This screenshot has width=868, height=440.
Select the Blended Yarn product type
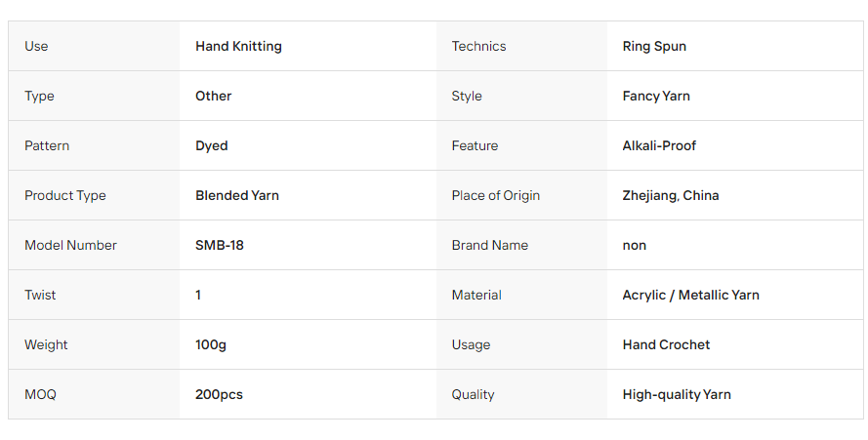tap(237, 195)
